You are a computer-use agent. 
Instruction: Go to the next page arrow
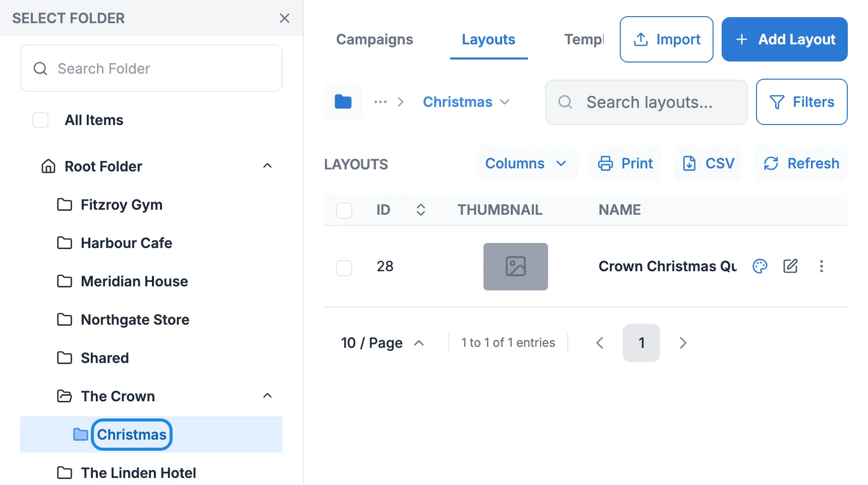683,343
